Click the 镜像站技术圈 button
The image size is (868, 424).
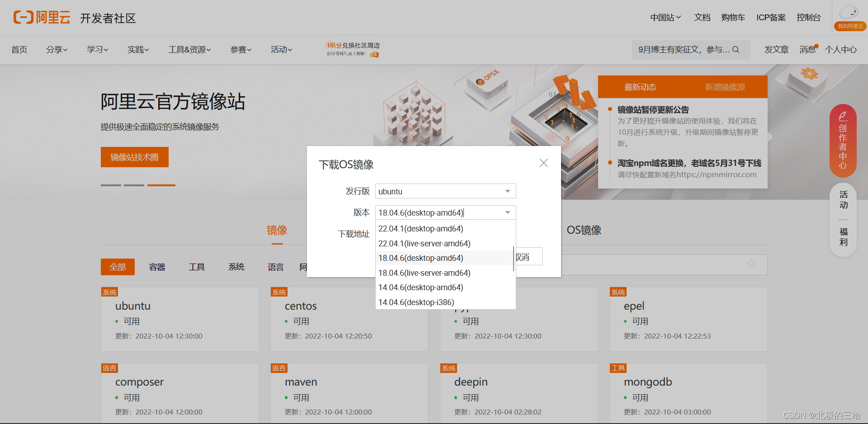pos(134,157)
